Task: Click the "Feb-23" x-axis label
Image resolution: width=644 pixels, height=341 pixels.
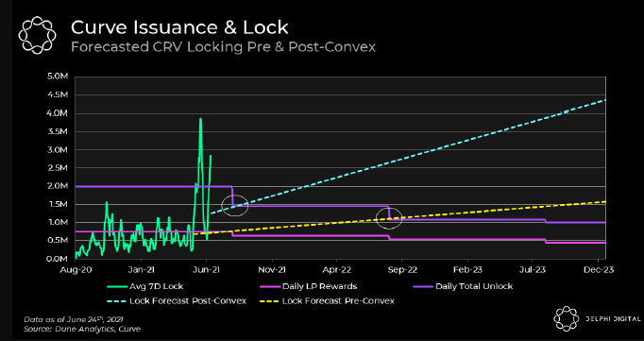Action: click(x=467, y=269)
